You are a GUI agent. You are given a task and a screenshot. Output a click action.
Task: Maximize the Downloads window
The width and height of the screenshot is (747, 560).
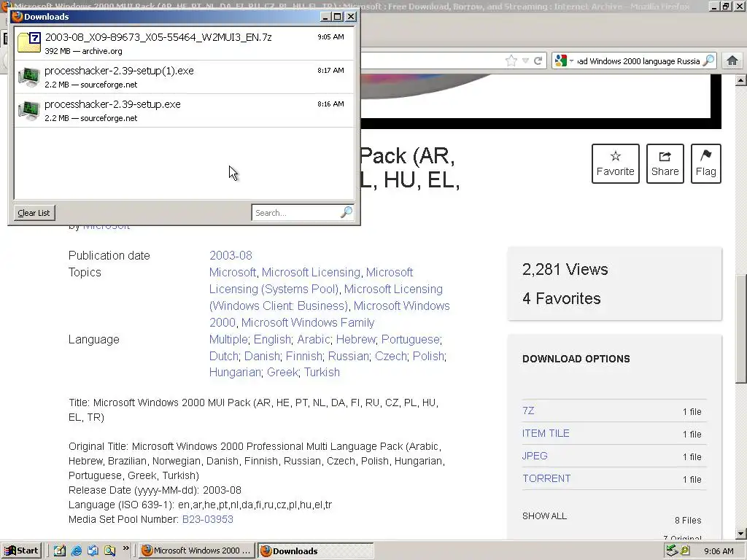tap(337, 17)
